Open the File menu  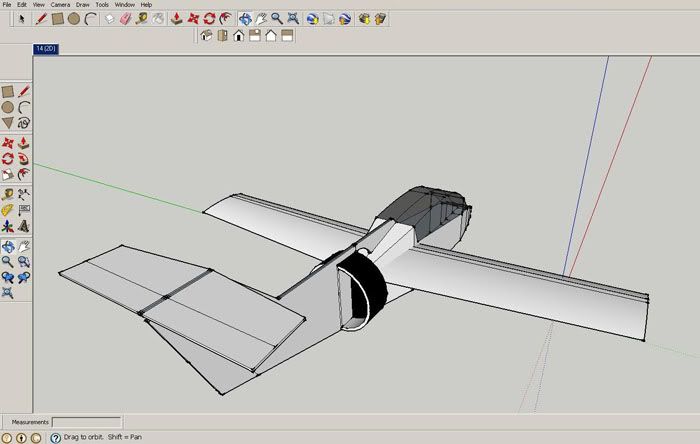7,4
